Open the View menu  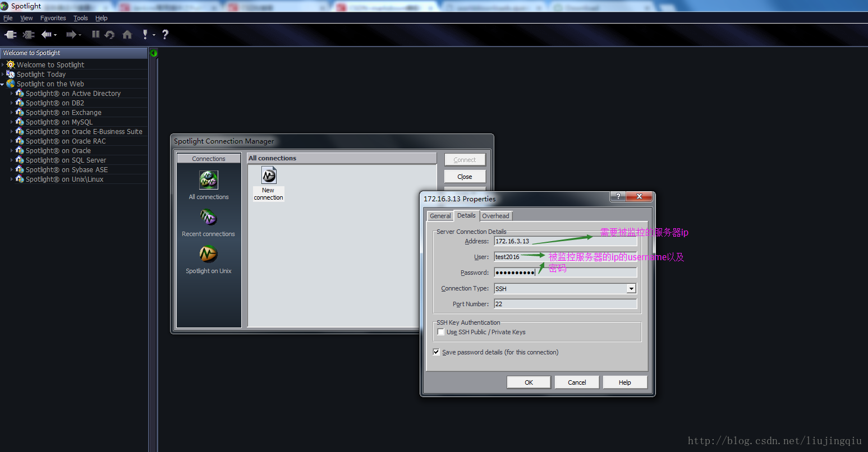pos(26,18)
